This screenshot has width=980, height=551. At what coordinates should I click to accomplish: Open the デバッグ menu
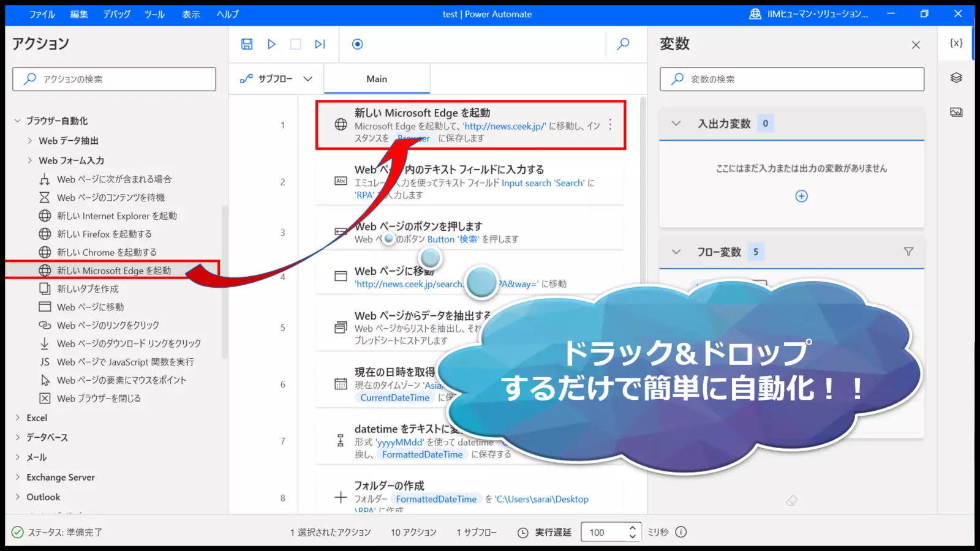pos(116,14)
